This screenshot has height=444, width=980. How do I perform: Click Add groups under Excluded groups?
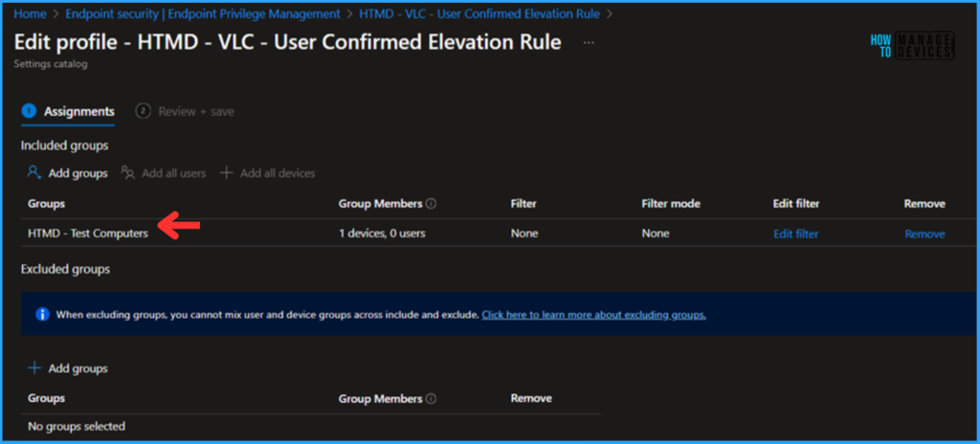(68, 368)
